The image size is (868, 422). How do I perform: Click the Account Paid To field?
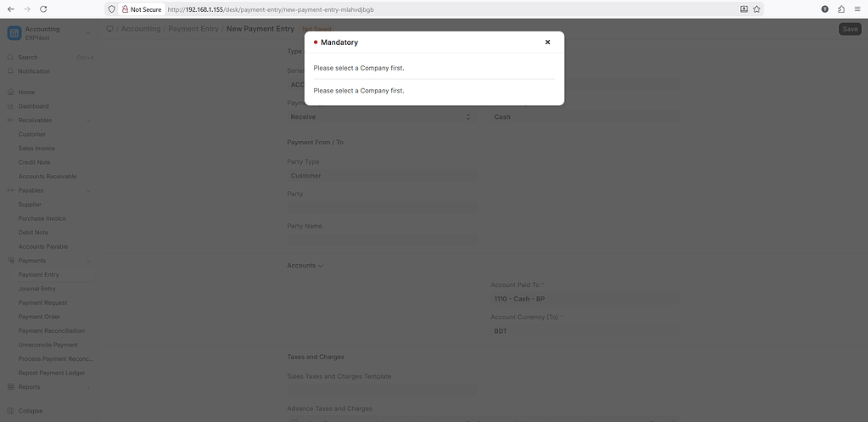(x=585, y=299)
